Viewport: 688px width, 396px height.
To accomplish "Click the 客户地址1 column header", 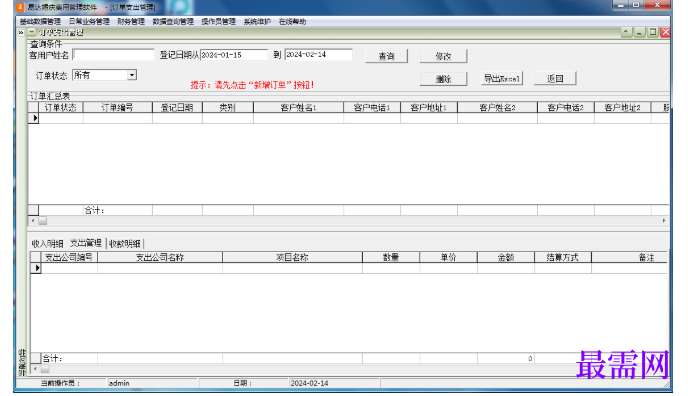I will [429, 107].
